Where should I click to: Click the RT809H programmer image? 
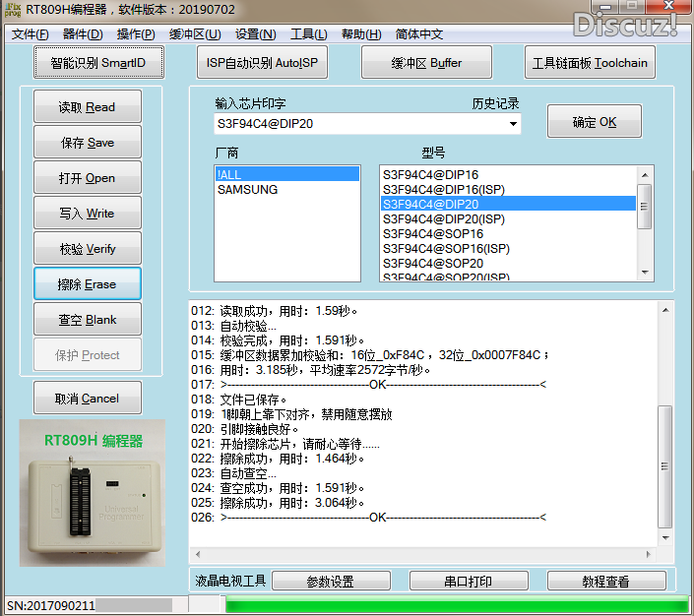pyautogui.click(x=93, y=493)
